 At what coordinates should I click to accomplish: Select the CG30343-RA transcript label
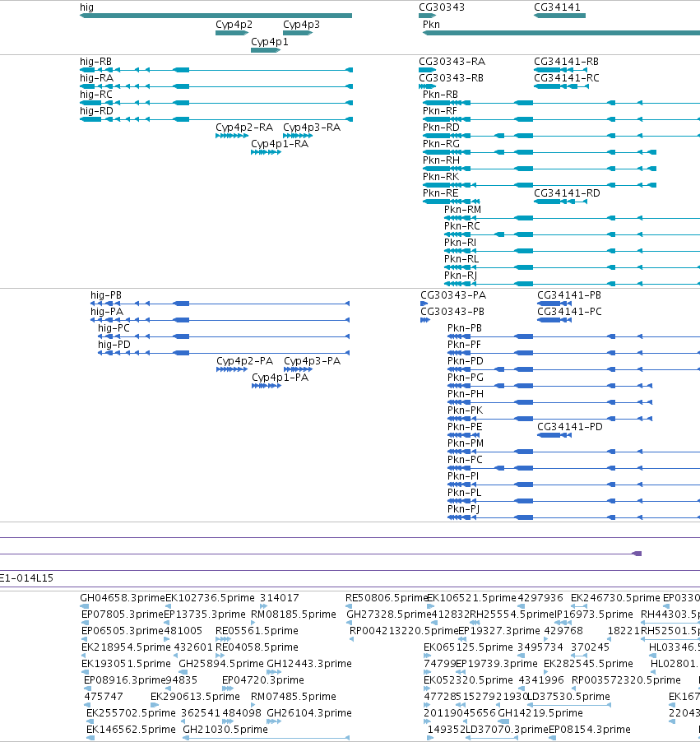452,62
